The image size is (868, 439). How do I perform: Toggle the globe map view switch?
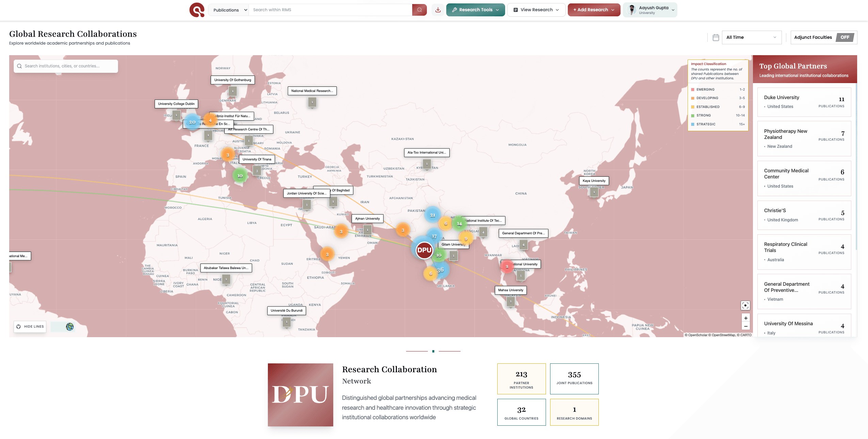(x=63, y=327)
